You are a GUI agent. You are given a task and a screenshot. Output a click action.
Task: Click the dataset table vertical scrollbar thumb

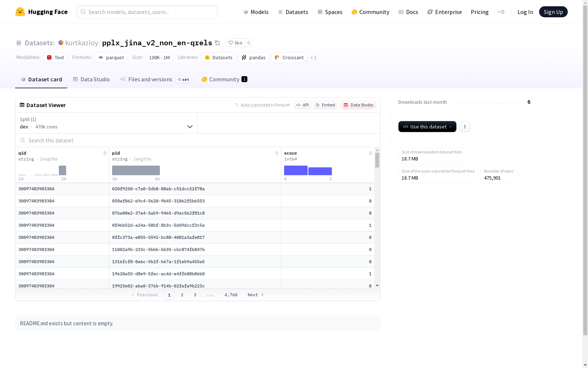[x=377, y=160]
